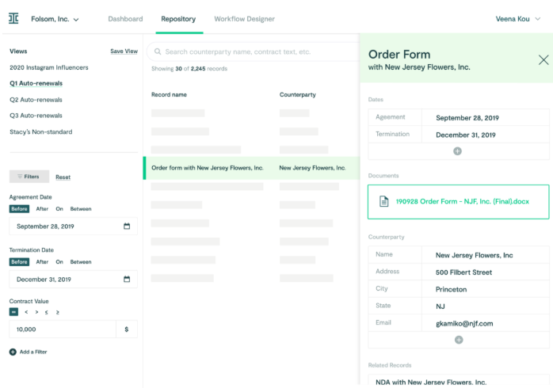
Task: Select equals operator for Contract Value
Action: pyautogui.click(x=13, y=313)
